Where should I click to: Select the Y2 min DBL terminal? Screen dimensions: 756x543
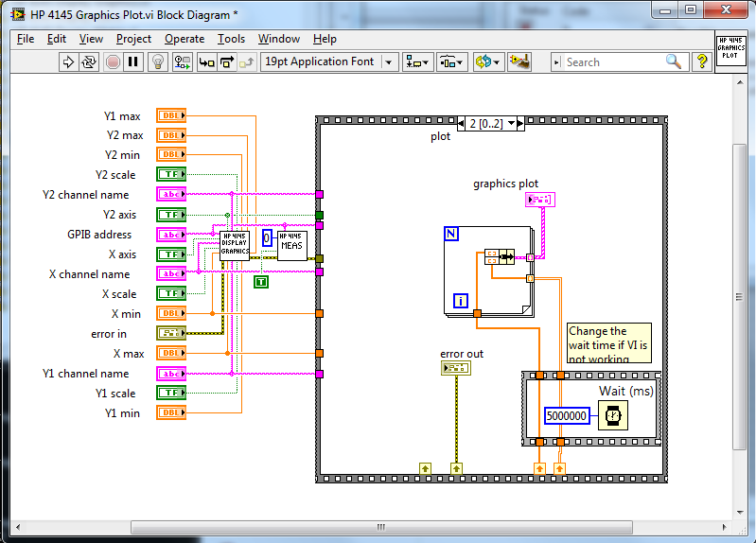click(x=171, y=155)
